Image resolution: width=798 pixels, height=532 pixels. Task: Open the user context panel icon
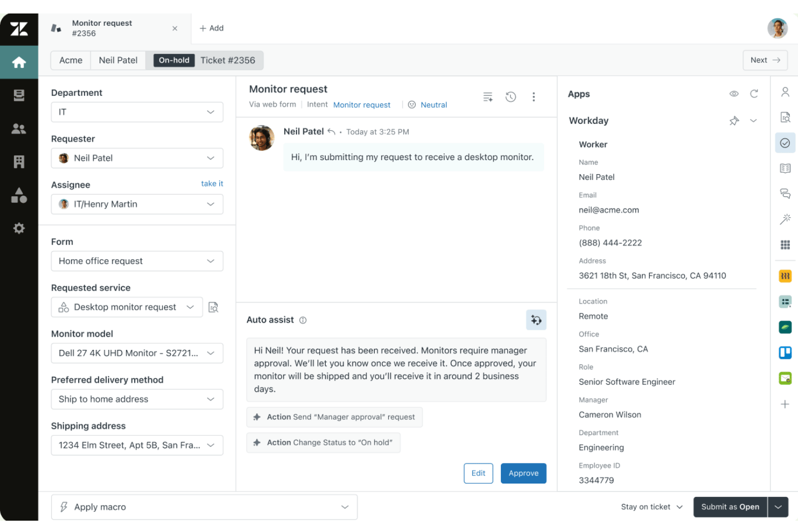[785, 92]
